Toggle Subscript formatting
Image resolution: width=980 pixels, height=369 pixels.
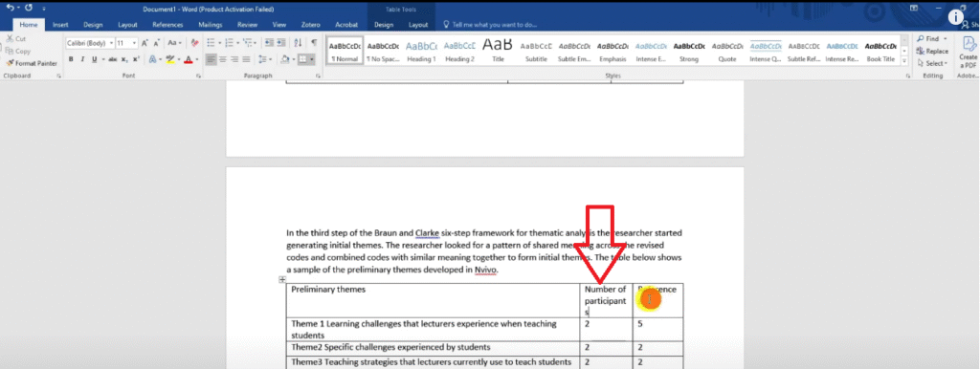click(x=124, y=59)
